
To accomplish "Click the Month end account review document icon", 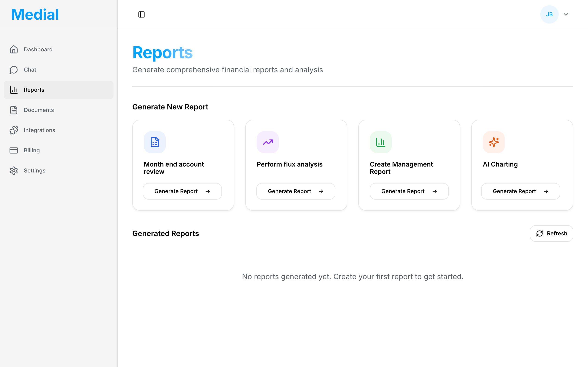I will click(x=155, y=142).
